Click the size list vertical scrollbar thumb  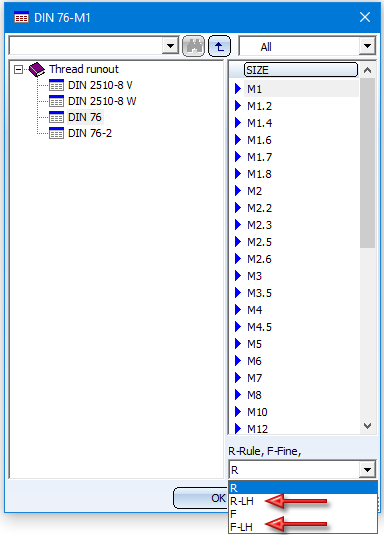tap(367, 163)
